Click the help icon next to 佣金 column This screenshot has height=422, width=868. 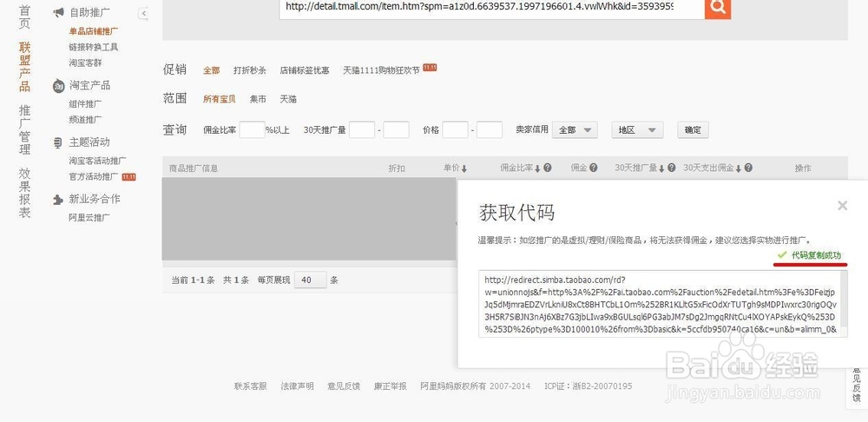coord(594,168)
